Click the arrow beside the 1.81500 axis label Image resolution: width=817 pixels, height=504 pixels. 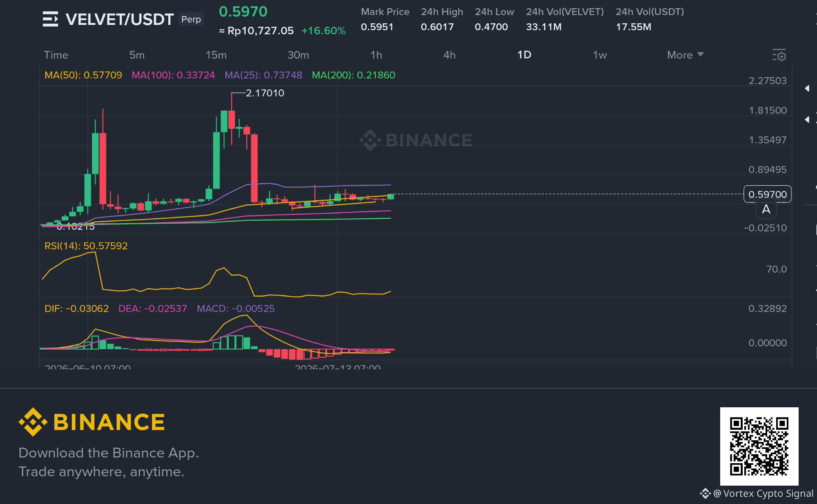point(807,119)
